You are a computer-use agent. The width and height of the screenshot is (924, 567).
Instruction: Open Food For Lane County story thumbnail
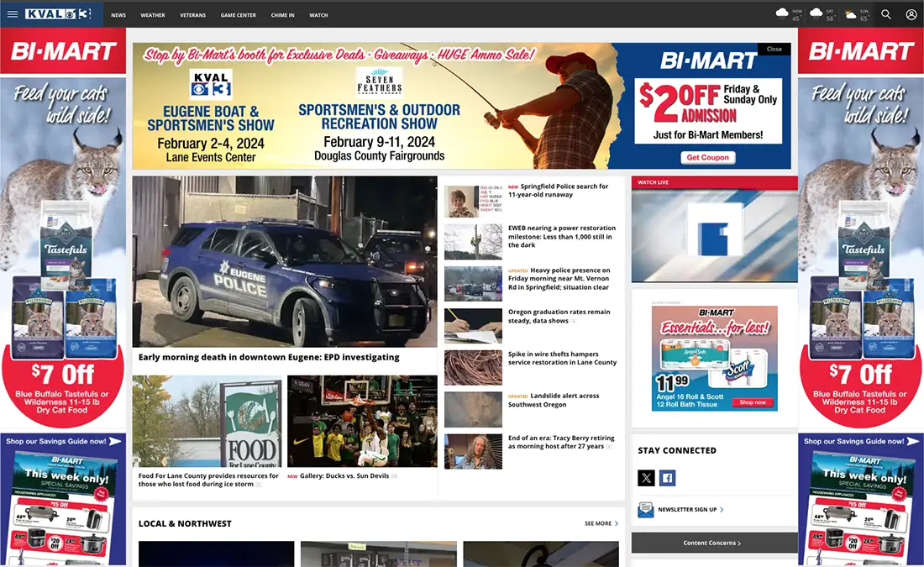pyautogui.click(x=207, y=421)
